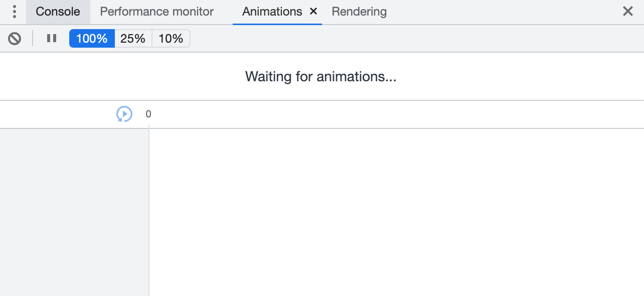Click the three-dot kebab icon
This screenshot has width=644, height=296.
pyautogui.click(x=14, y=11)
